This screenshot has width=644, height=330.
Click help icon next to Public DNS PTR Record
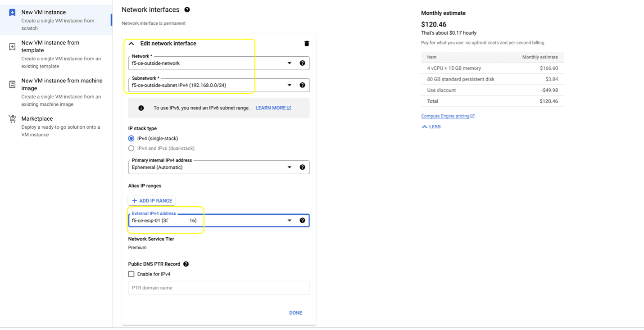click(x=186, y=264)
